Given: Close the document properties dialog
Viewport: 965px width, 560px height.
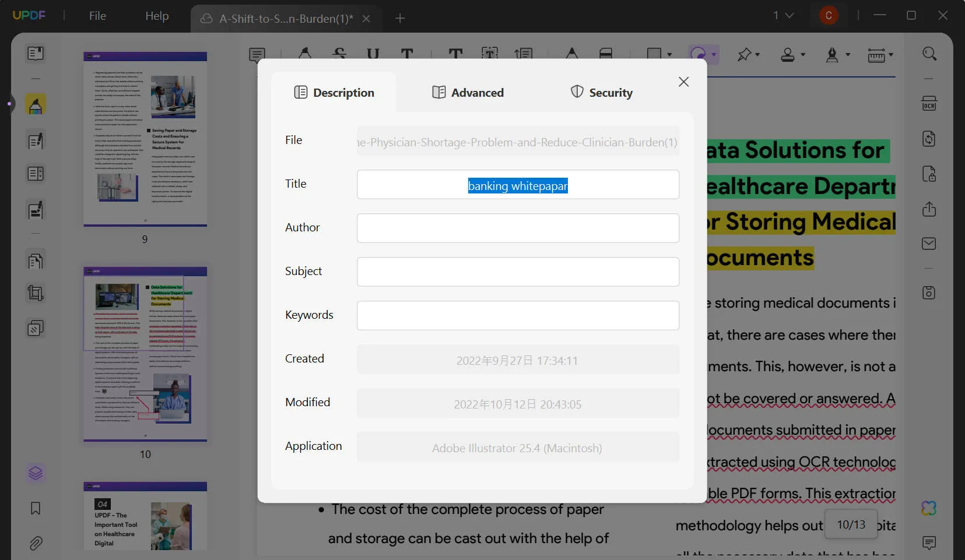Looking at the screenshot, I should (683, 82).
